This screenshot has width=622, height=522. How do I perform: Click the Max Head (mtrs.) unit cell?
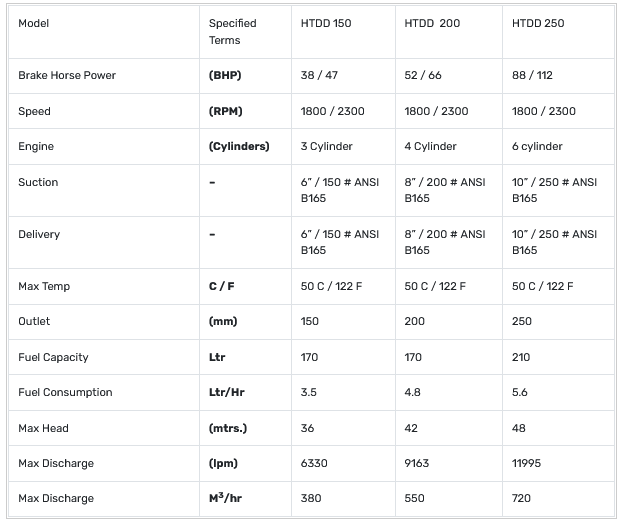pos(227,428)
